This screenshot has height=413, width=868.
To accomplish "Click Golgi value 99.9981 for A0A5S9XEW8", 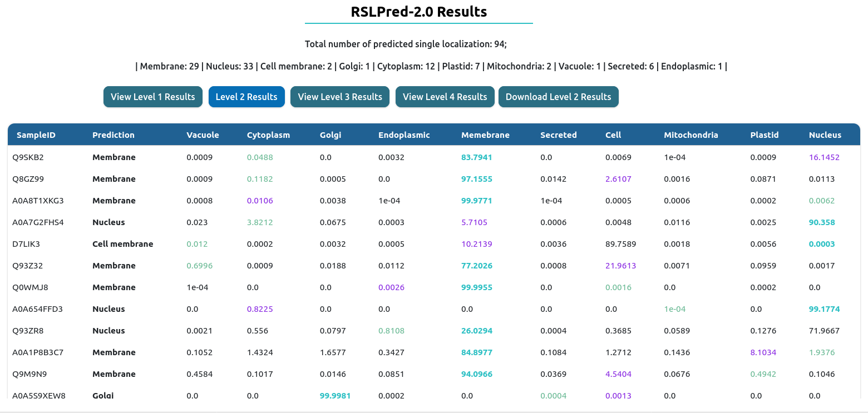I will [335, 396].
